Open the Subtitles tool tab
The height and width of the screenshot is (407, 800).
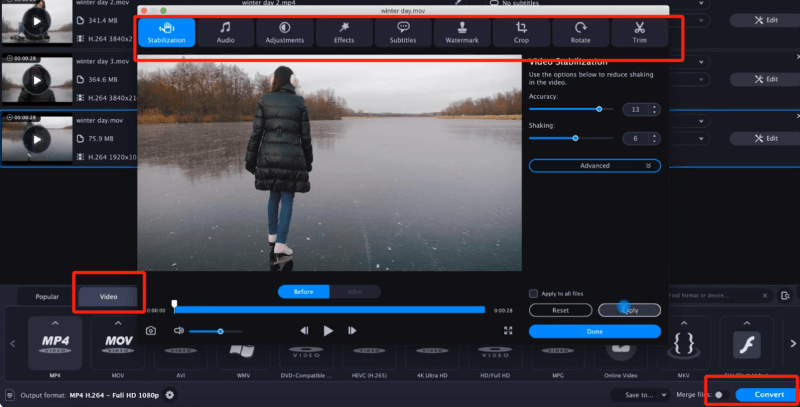click(403, 33)
